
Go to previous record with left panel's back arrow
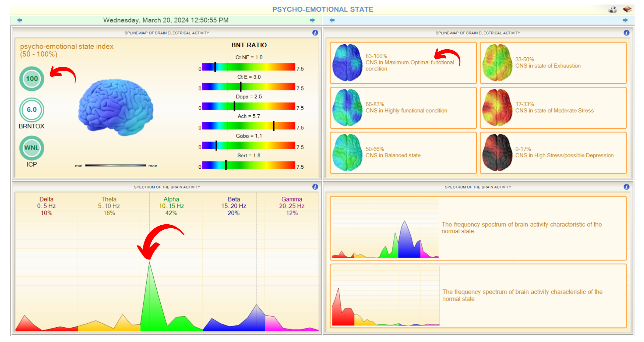(x=19, y=20)
